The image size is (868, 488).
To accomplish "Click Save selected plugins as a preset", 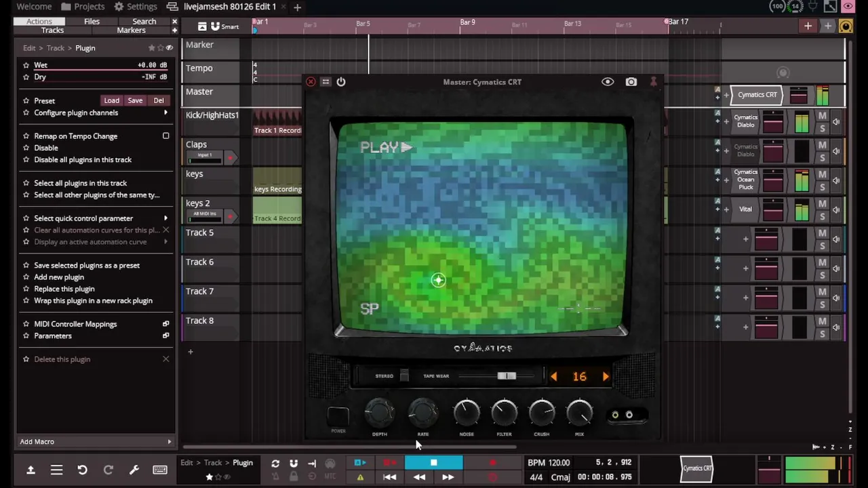I will 87,266.
